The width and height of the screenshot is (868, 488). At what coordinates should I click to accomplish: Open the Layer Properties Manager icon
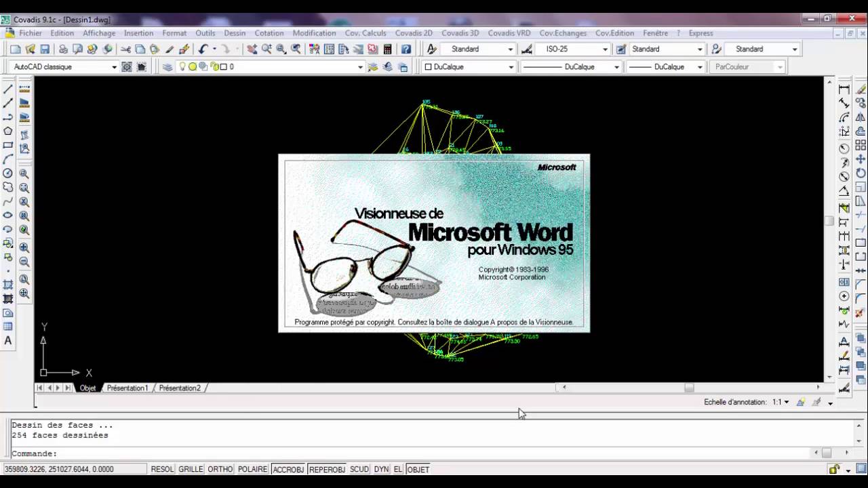click(167, 66)
